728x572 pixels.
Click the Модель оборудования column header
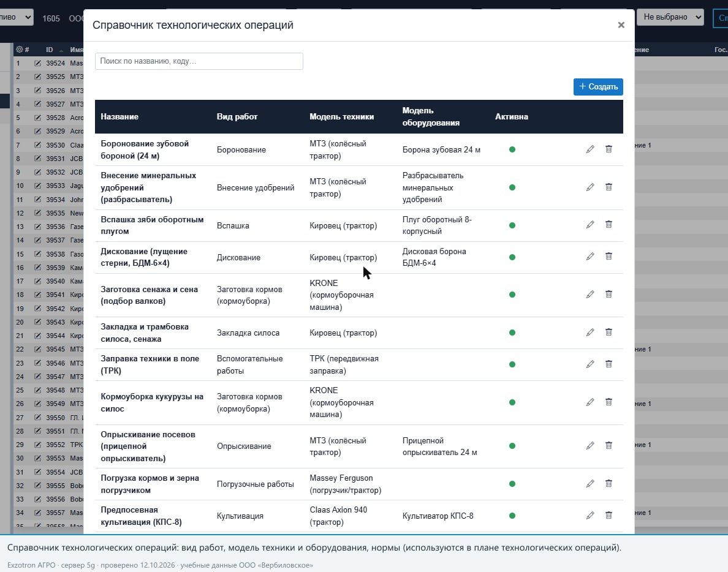tap(431, 117)
